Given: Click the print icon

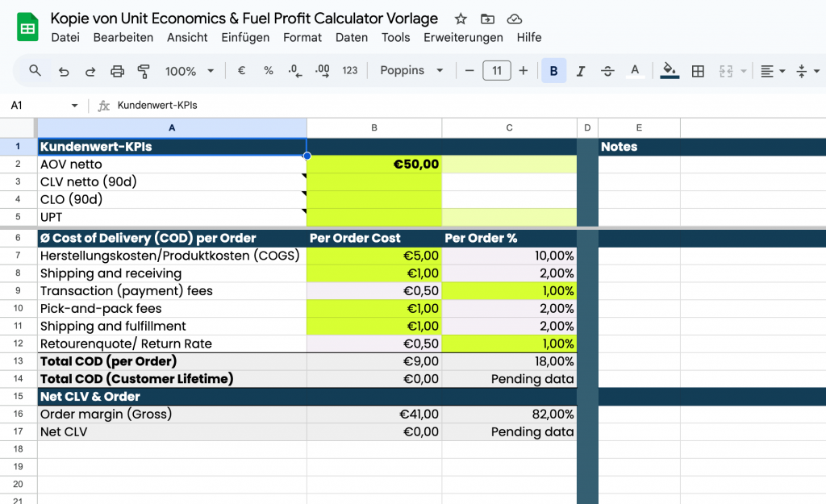Looking at the screenshot, I should point(117,71).
